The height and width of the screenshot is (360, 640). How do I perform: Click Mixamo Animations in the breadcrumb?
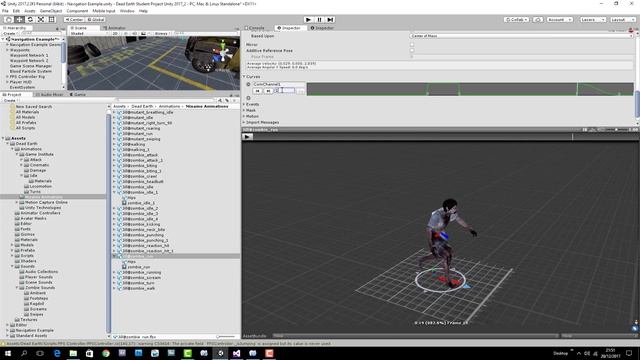207,107
